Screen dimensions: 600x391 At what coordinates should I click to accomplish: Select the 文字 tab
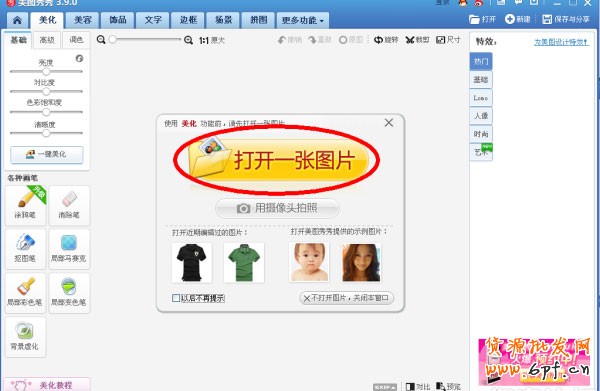pyautogui.click(x=153, y=20)
